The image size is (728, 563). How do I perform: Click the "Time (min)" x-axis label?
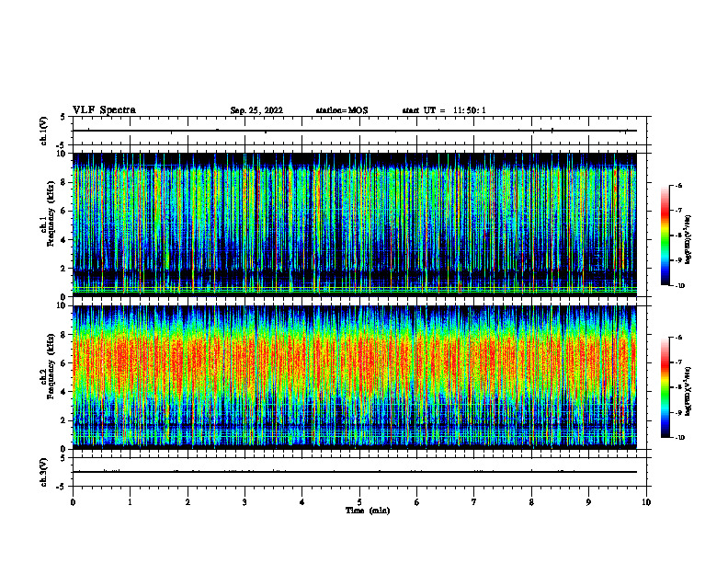(x=368, y=511)
